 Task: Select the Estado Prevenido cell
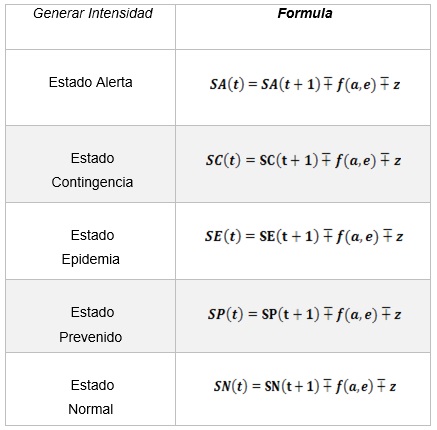tap(90, 316)
